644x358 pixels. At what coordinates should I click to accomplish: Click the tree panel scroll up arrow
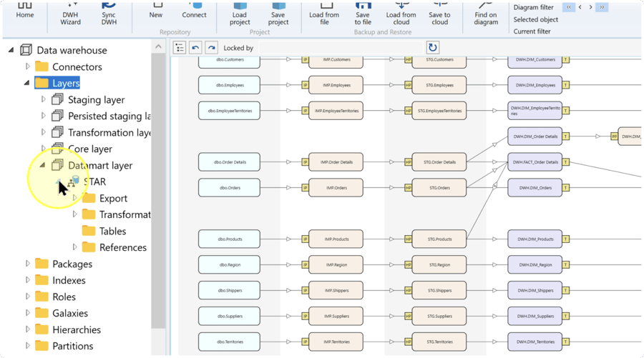[x=158, y=46]
